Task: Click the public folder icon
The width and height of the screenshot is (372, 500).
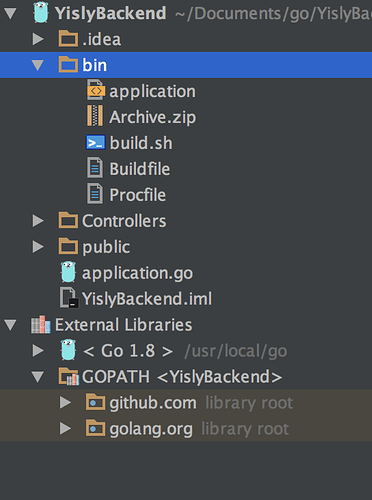Action: (x=68, y=246)
